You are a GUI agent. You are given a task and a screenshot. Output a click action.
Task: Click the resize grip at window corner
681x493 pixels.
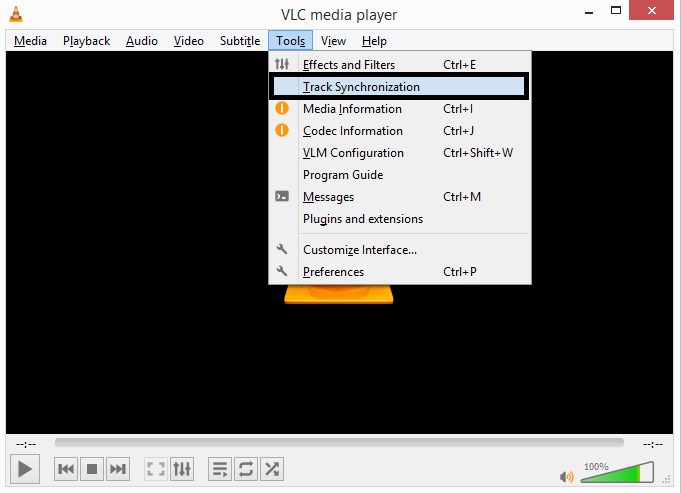(666, 480)
